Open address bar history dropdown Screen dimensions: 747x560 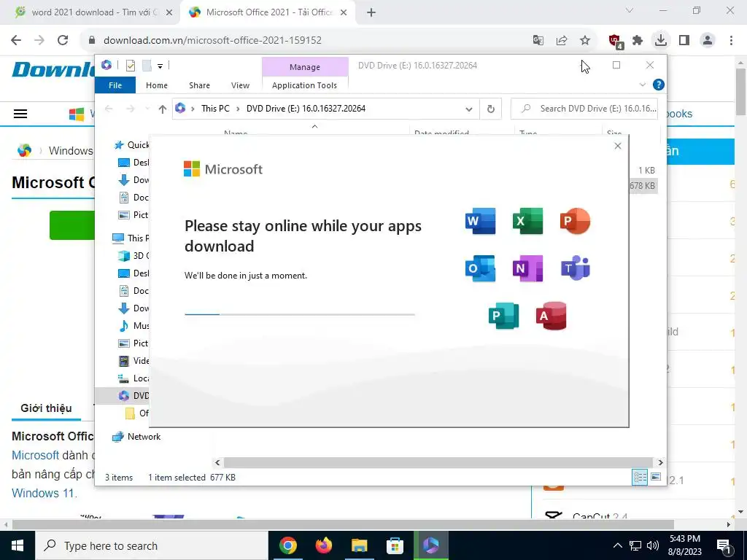[x=469, y=109]
